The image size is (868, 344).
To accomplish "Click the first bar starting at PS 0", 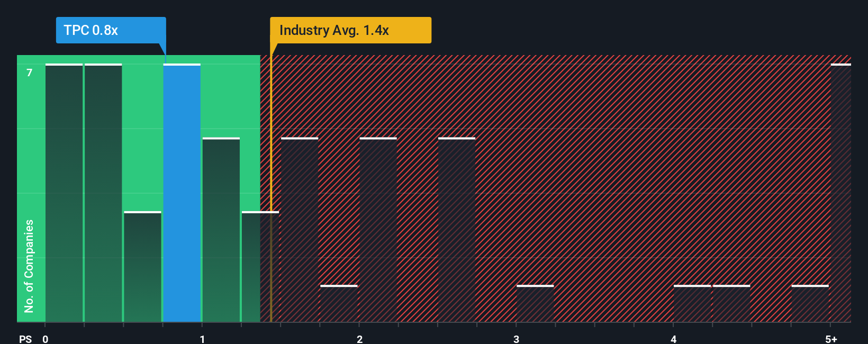I will pyautogui.click(x=64, y=193).
